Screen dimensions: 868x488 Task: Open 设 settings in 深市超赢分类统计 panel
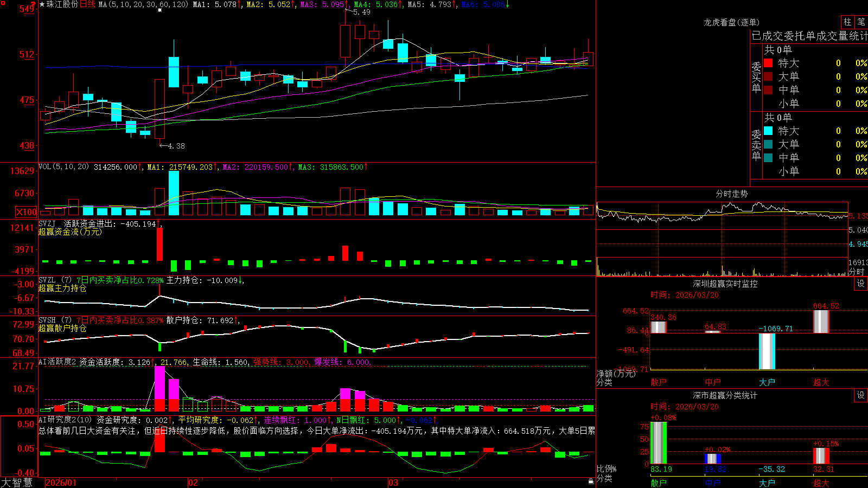[861, 395]
